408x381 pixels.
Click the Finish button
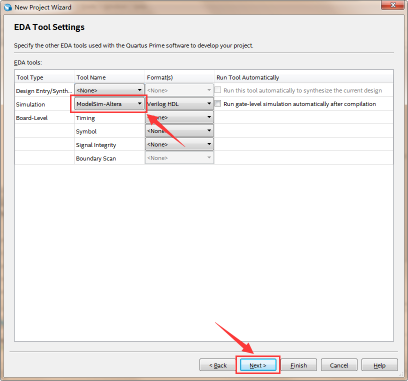coord(298,365)
